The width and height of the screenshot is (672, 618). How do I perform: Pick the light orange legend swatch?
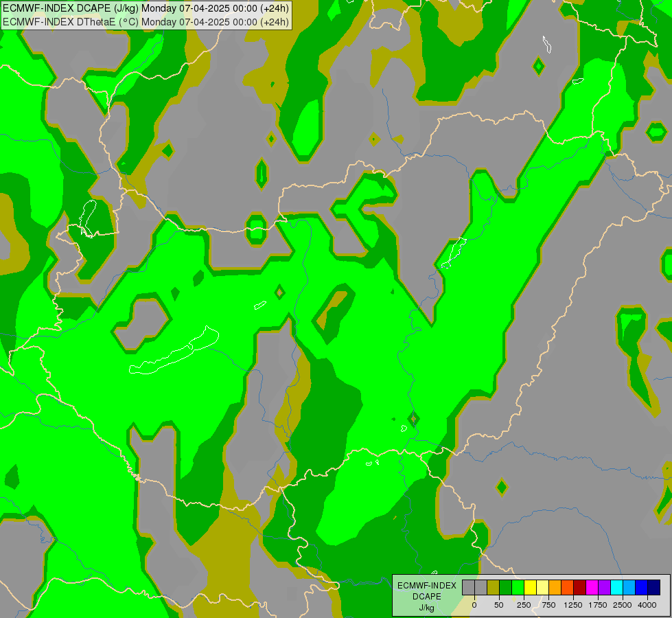pyautogui.click(x=555, y=587)
